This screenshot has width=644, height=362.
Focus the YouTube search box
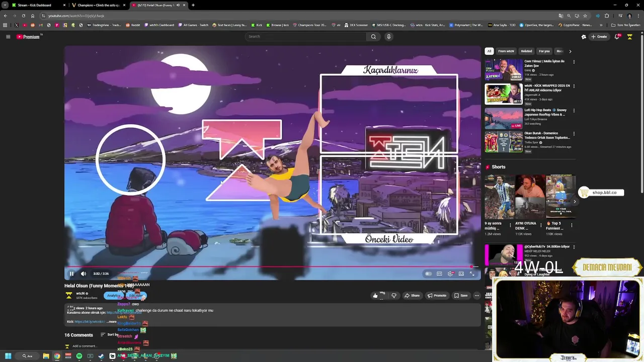pos(306,37)
